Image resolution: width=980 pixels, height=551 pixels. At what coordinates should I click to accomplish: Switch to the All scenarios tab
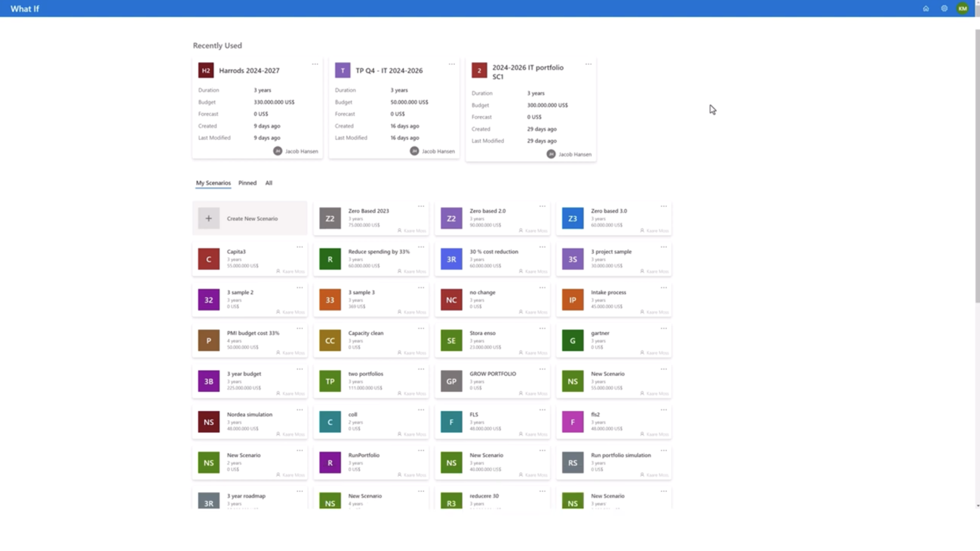268,183
